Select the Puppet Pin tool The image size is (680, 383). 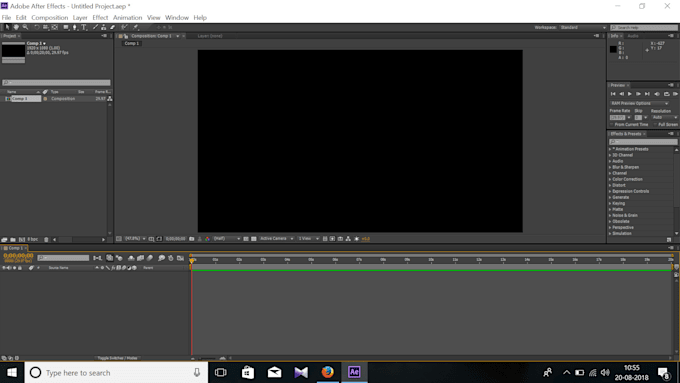click(135, 27)
